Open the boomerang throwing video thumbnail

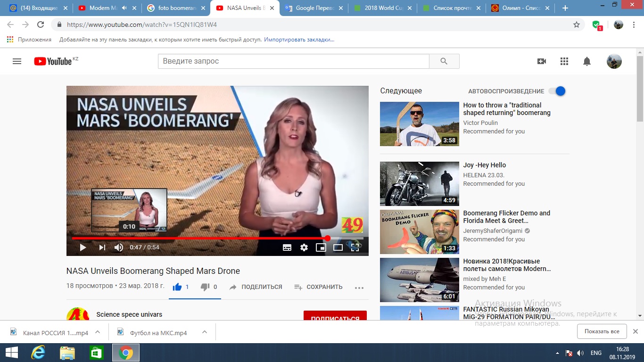tap(420, 124)
